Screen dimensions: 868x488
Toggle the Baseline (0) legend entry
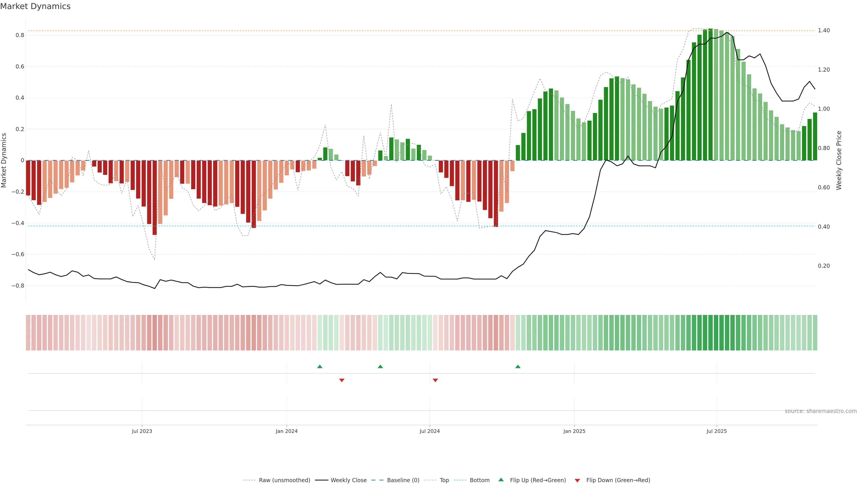pyautogui.click(x=403, y=480)
